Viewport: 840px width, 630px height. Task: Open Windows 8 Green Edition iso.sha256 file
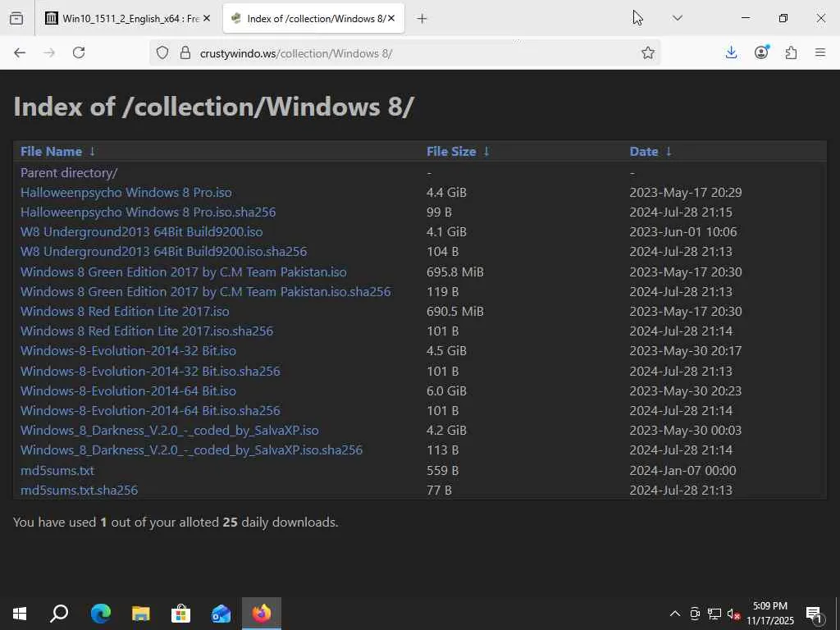[x=206, y=292]
